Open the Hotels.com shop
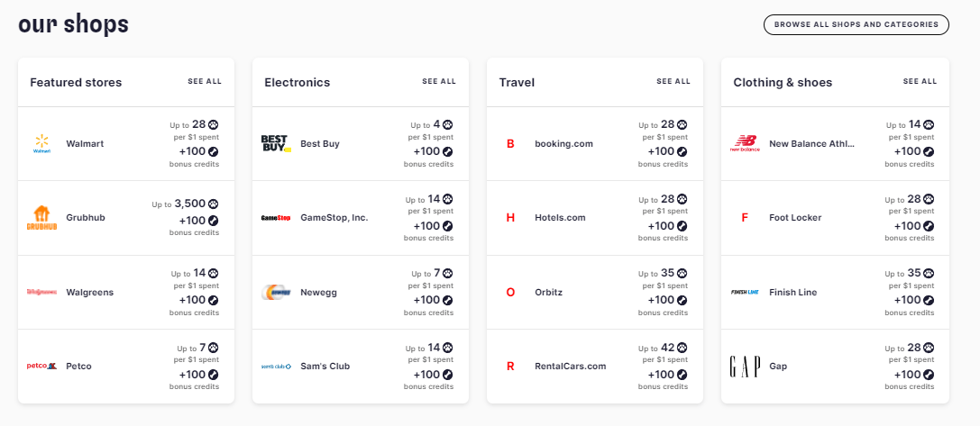Image resolution: width=980 pixels, height=426 pixels. click(560, 218)
